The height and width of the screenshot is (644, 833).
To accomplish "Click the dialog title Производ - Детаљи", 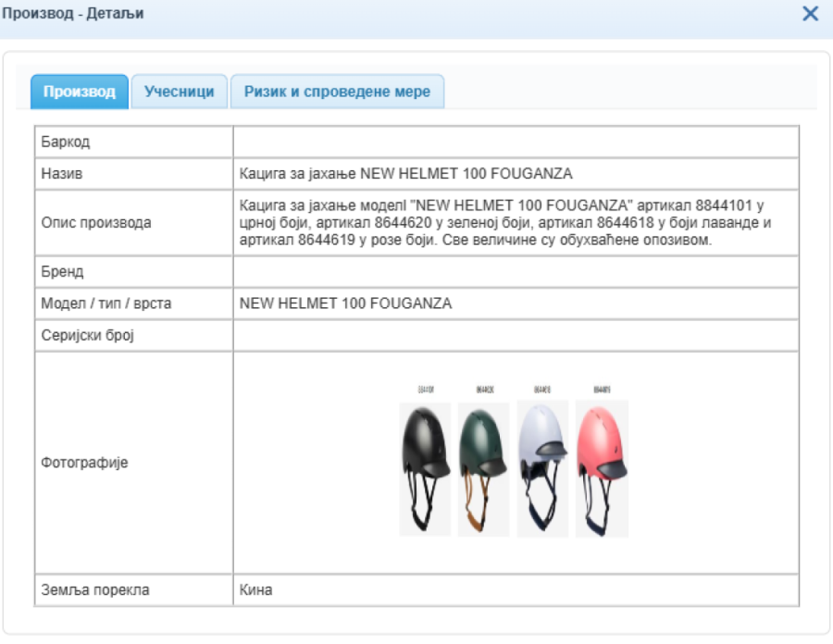I will coord(73,13).
